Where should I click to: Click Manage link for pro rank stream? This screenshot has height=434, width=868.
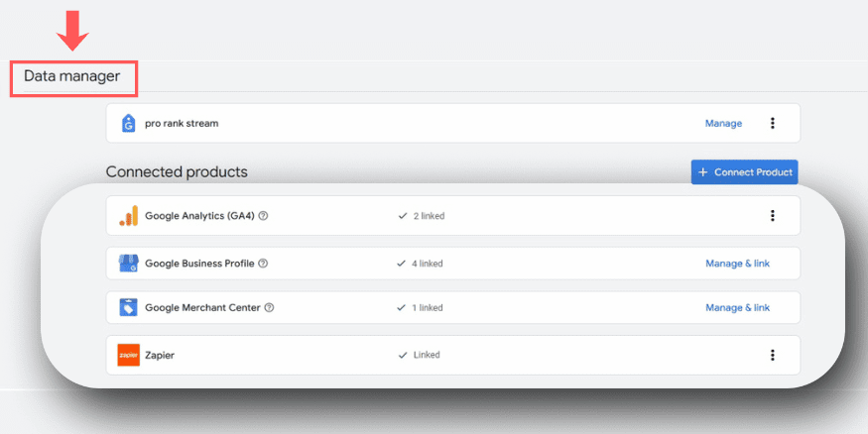(x=723, y=124)
